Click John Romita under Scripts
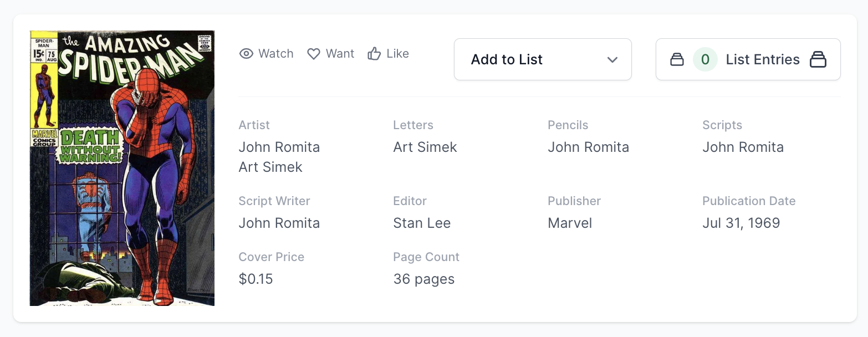 (x=743, y=147)
